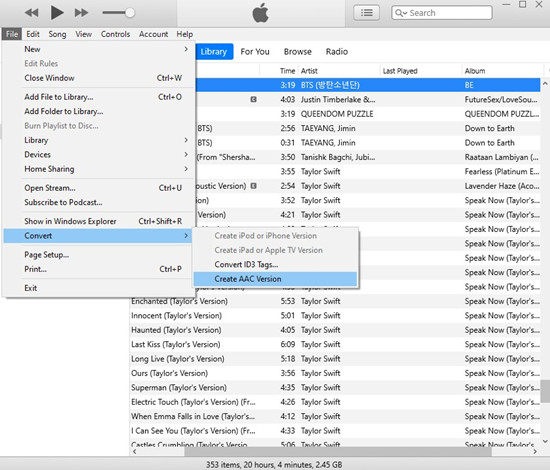550x470 pixels.
Task: Switch to the Browse tab
Action: (x=297, y=52)
